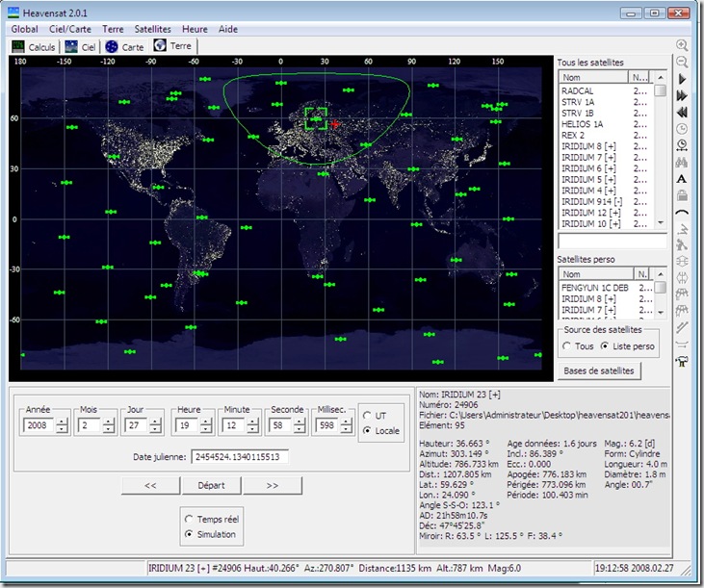Click the single play arrow icon
Image resolution: width=704 pixels, height=588 pixels.
tap(682, 79)
